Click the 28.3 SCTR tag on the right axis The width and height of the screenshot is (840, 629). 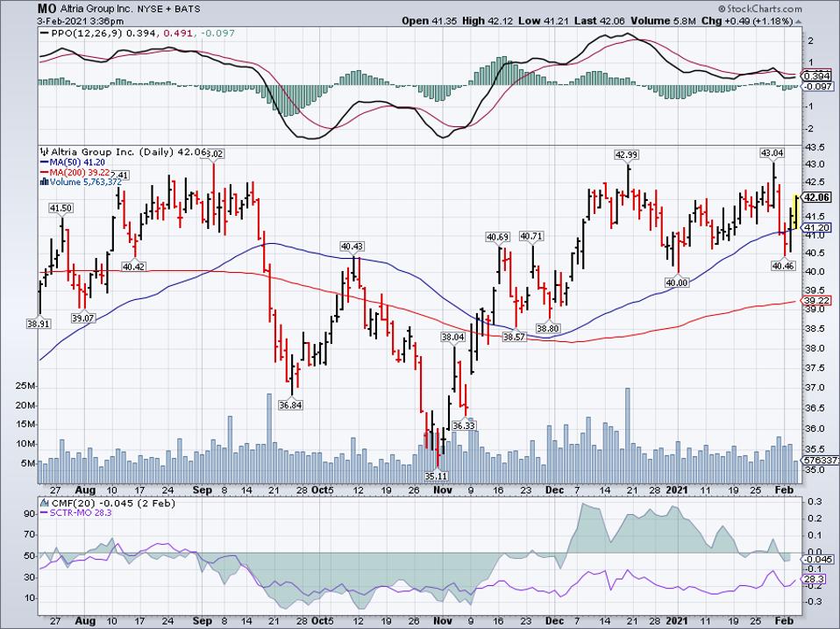pyautogui.click(x=815, y=580)
